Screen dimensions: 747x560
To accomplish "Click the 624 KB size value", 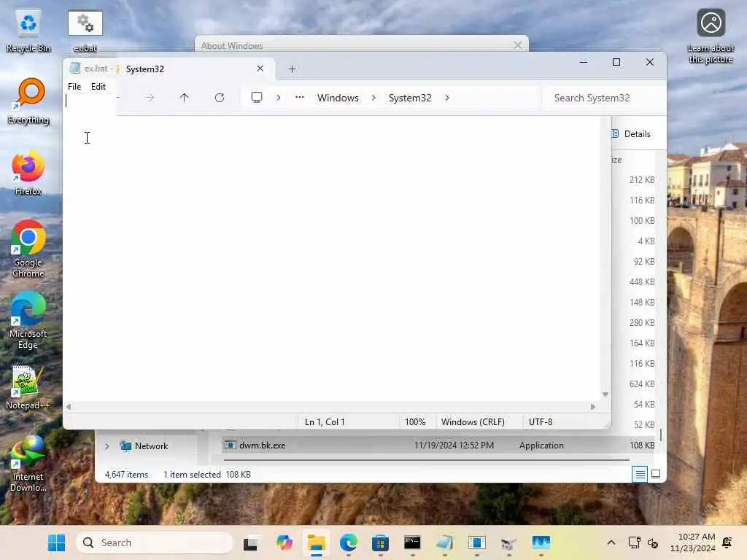I will (x=642, y=384).
